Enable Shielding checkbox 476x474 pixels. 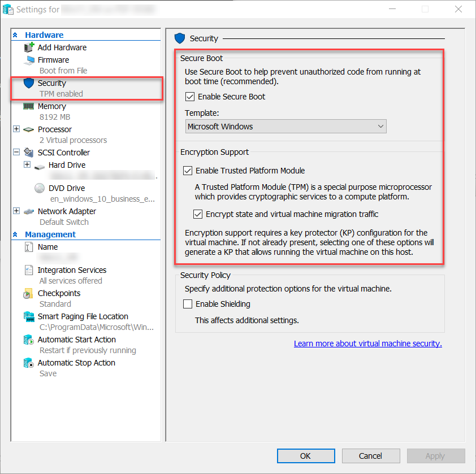click(188, 304)
